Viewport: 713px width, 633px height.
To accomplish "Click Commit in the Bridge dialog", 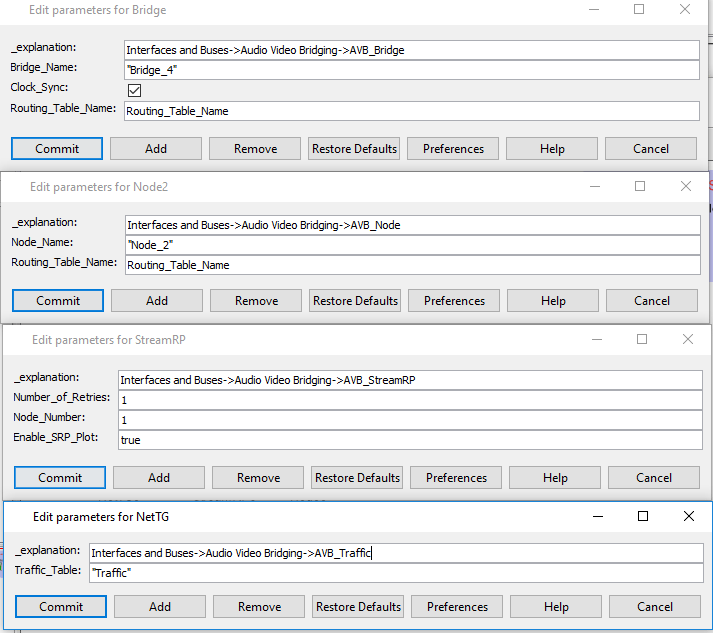I will (x=57, y=149).
